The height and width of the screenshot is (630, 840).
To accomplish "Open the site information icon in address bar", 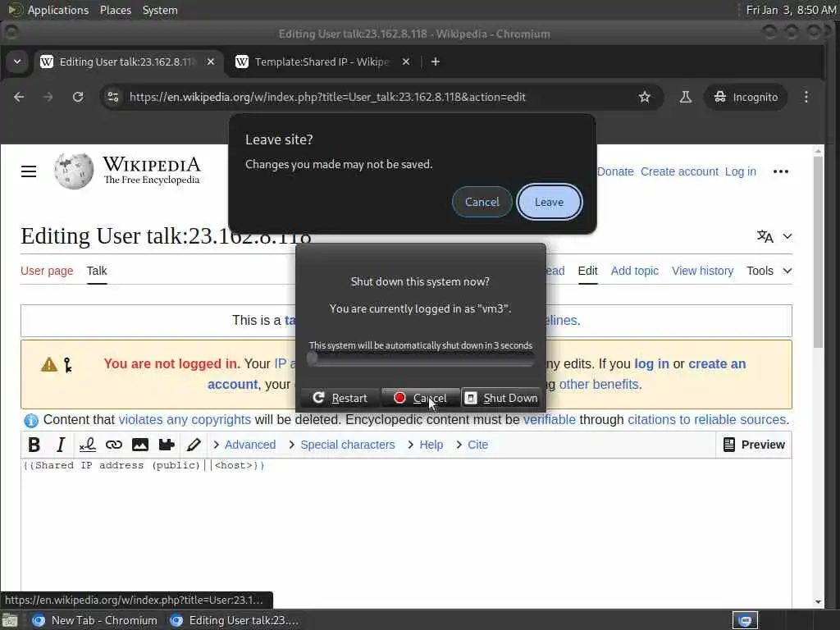I will (x=113, y=97).
